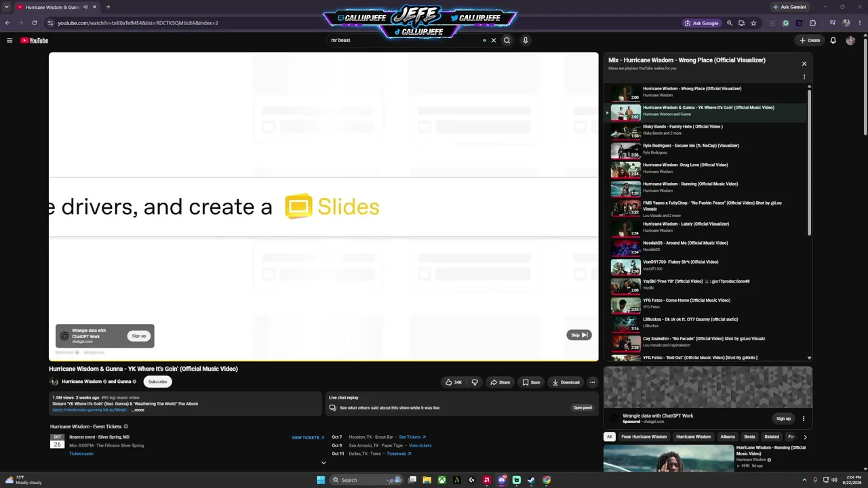This screenshot has height=488, width=868.
Task: Open the Grammarly extension icon
Action: coord(786,23)
